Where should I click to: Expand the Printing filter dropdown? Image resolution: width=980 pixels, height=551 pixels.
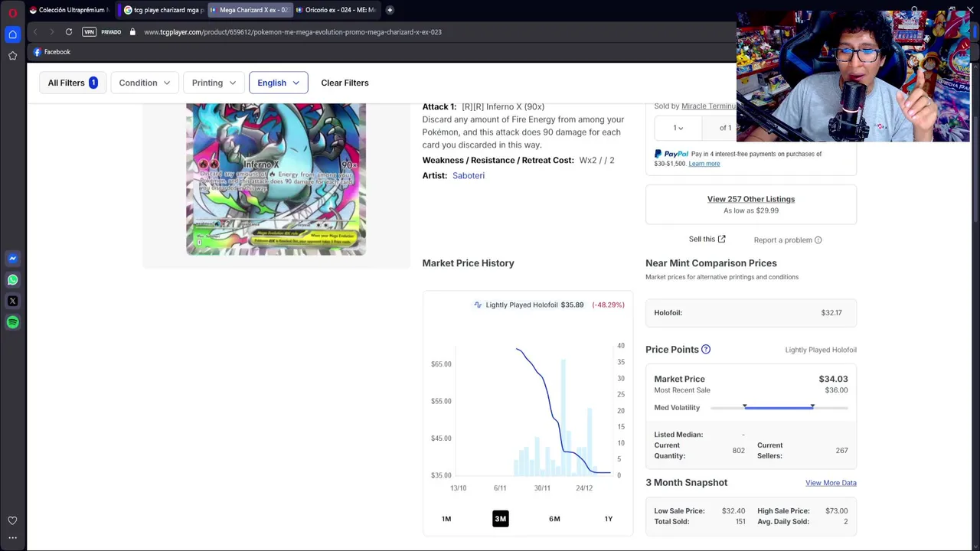(x=214, y=83)
